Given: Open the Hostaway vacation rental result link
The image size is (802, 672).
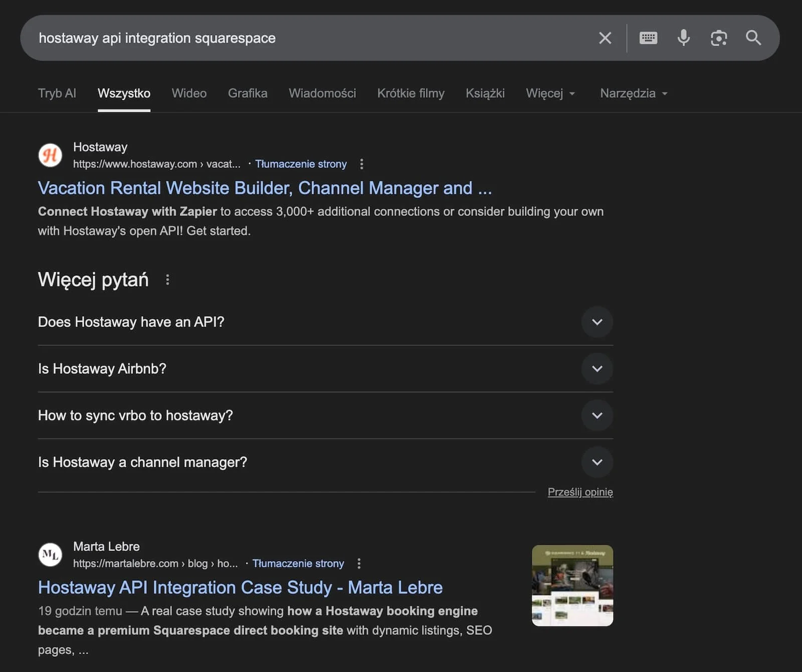Looking at the screenshot, I should 265,188.
